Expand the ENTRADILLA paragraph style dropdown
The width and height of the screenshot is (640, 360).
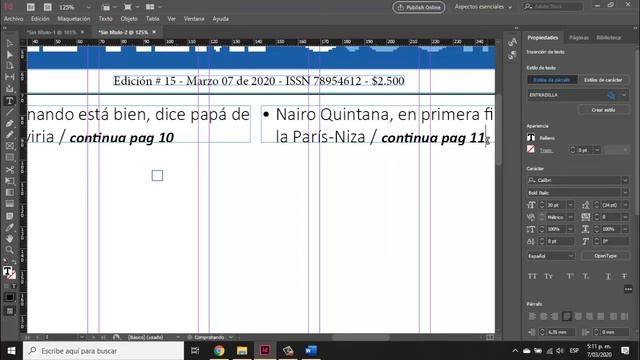tap(624, 96)
